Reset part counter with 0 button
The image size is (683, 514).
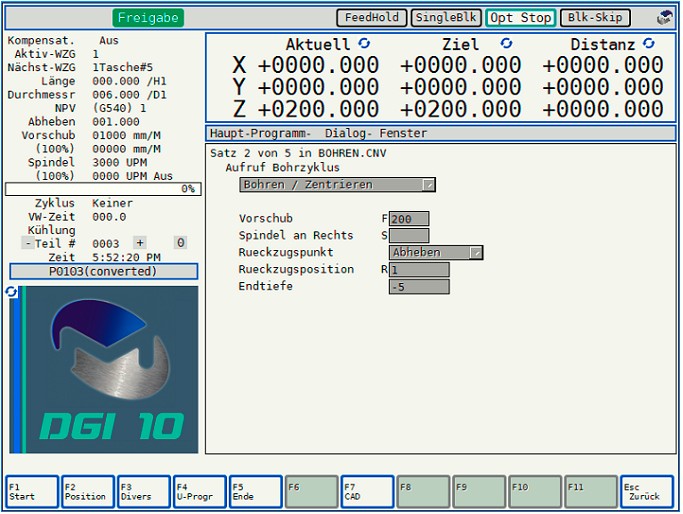click(180, 243)
